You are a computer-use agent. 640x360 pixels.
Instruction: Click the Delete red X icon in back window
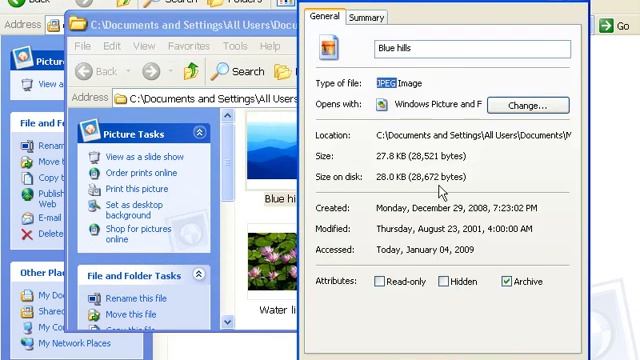27,234
